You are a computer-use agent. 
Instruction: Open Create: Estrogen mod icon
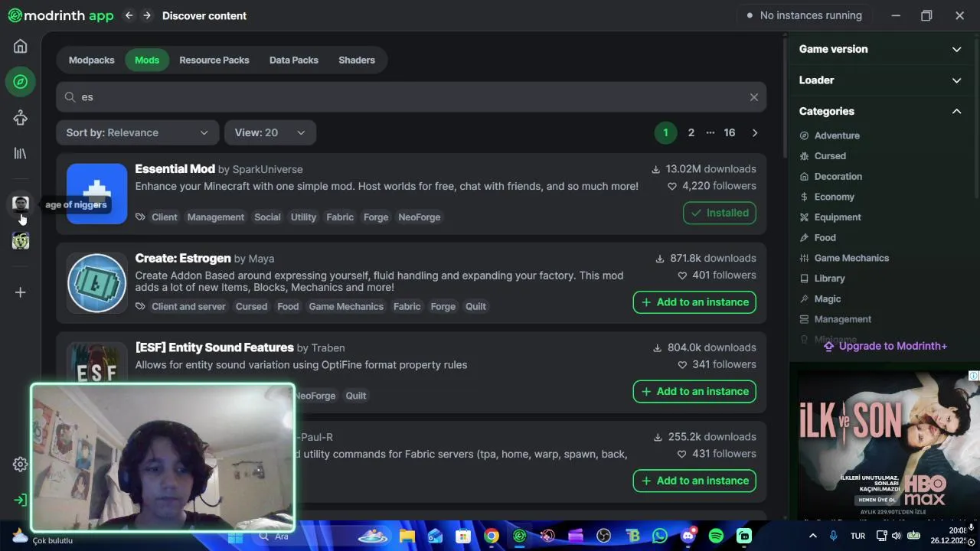coord(97,283)
